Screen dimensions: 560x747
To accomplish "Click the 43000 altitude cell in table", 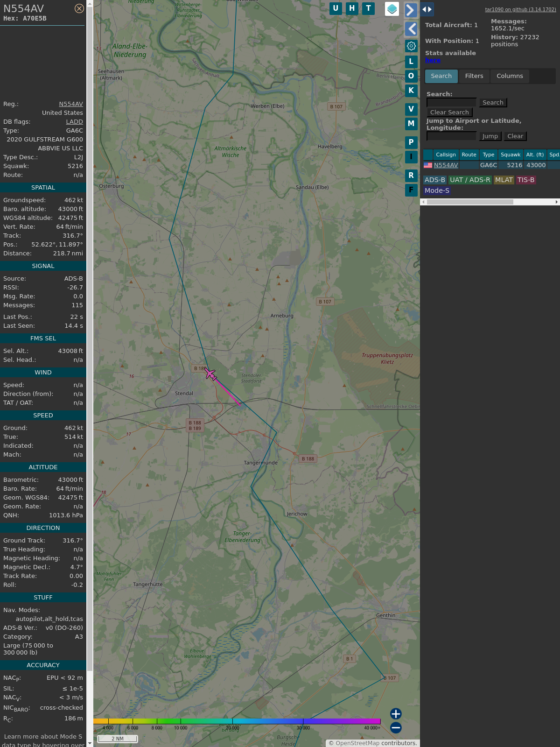I will 536,165.
